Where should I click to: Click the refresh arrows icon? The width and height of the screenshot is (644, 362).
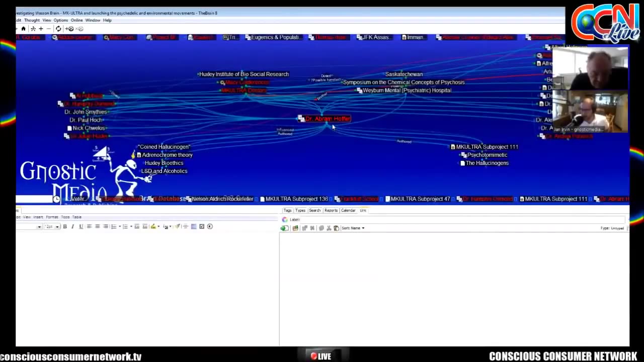pyautogui.click(x=58, y=29)
